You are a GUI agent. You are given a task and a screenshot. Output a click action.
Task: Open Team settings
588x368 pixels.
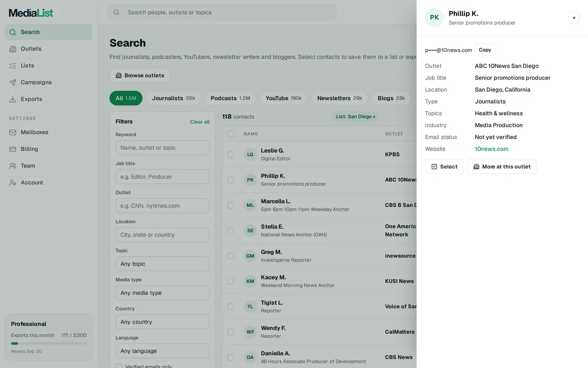pyautogui.click(x=49, y=166)
